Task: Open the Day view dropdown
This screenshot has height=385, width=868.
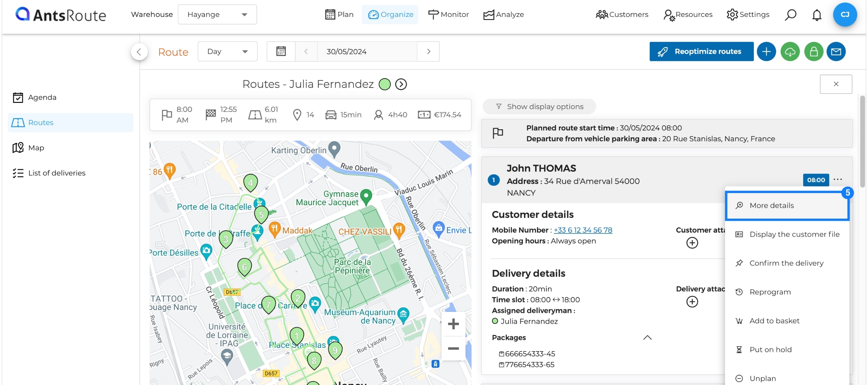Action: pos(227,52)
